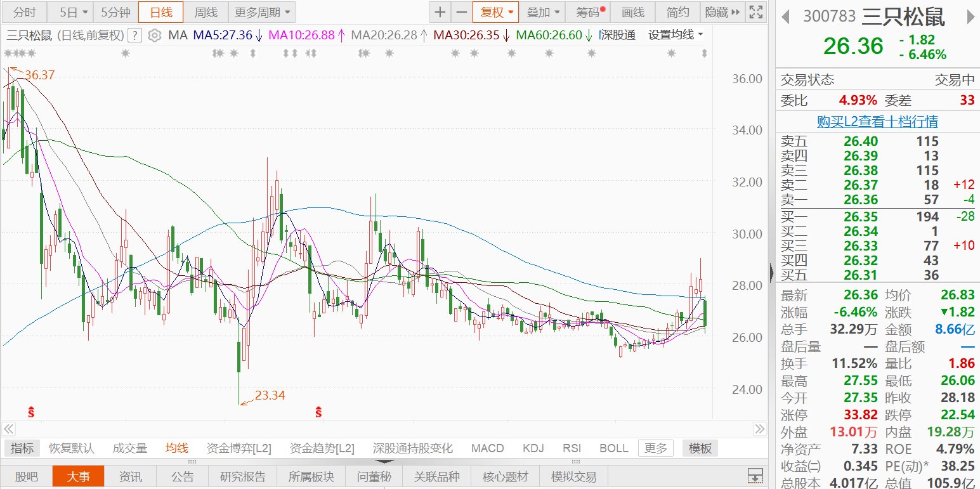Toggle 资金博弈[L2] indicator

[239, 448]
